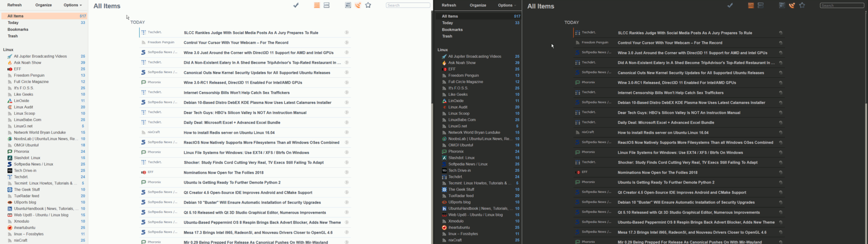The height and width of the screenshot is (244, 868).
Task: Click Organize button in dark window
Action: tap(478, 5)
